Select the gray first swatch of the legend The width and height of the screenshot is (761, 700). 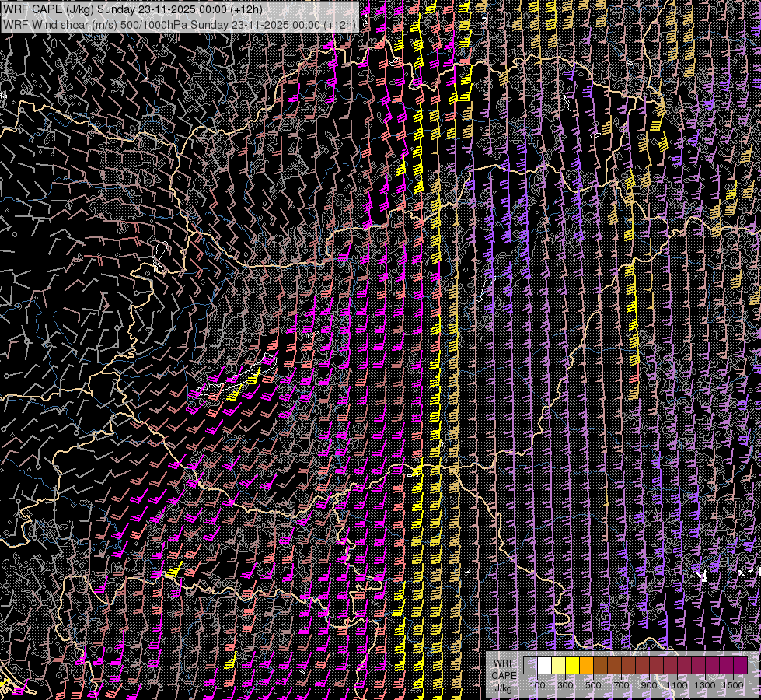530,666
